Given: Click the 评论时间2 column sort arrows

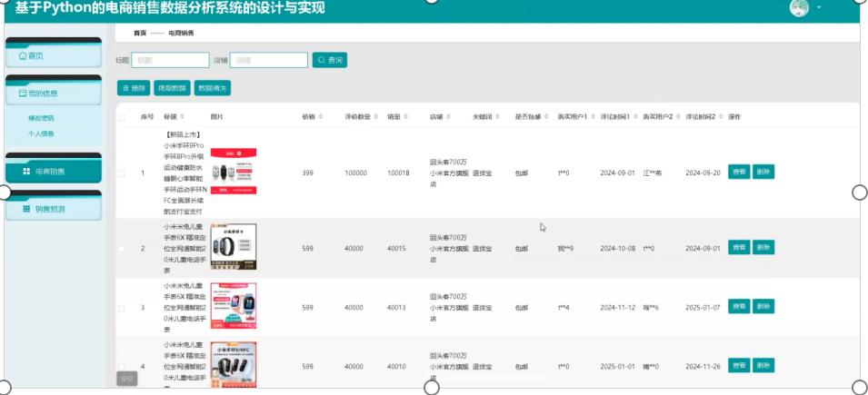Looking at the screenshot, I should [x=722, y=117].
